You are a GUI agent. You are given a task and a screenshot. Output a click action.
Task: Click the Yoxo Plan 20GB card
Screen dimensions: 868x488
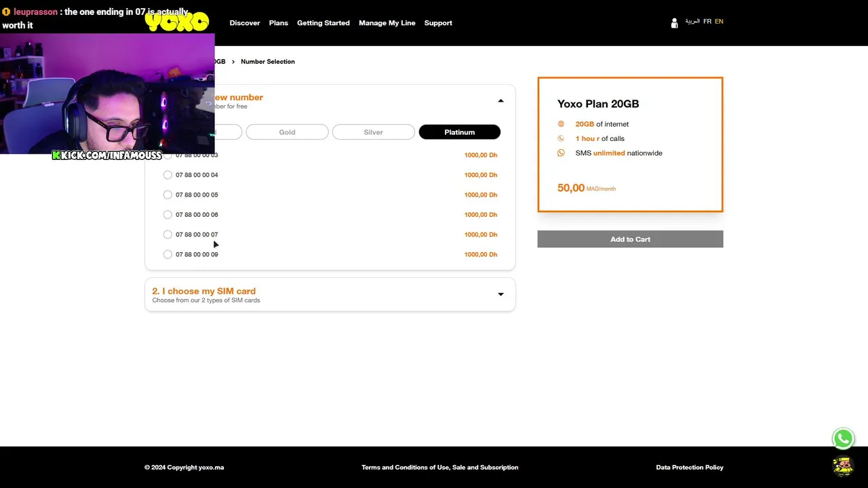tap(630, 144)
